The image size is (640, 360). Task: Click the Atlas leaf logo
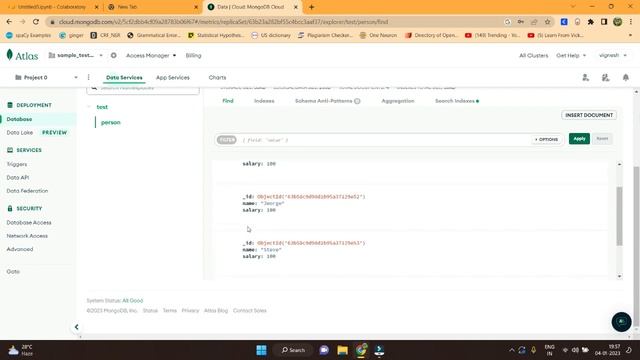[10, 55]
